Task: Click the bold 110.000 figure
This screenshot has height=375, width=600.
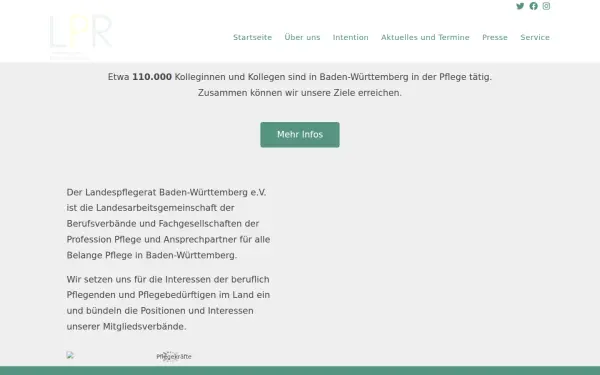Action: 152,77
